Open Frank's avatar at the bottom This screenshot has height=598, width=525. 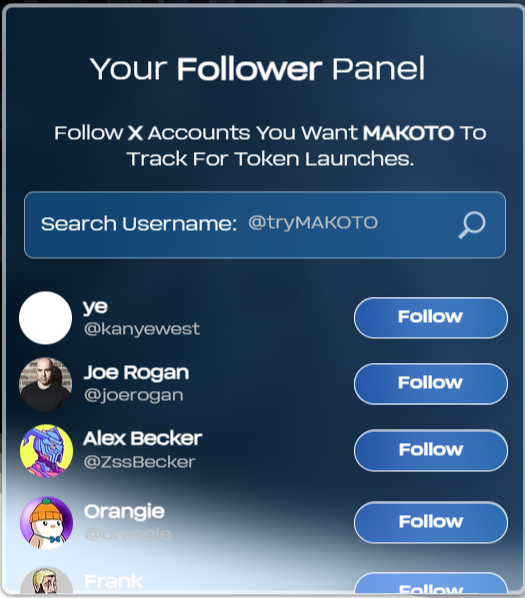(x=46, y=581)
